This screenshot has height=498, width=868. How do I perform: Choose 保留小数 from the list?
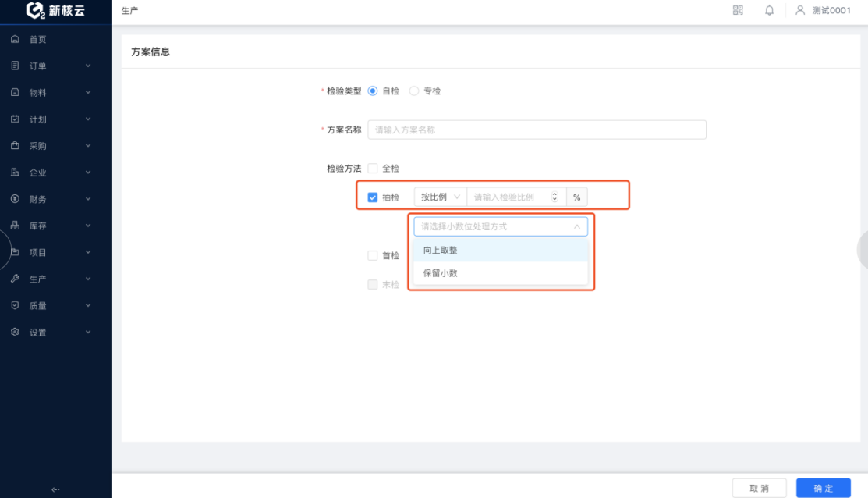tap(501, 273)
